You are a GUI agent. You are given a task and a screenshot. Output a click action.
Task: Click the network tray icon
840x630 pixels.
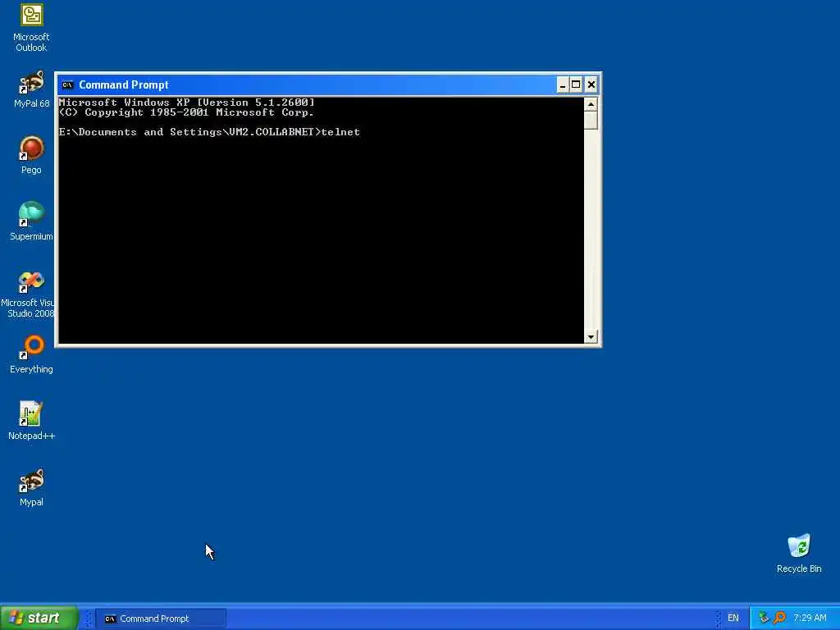[x=764, y=618]
